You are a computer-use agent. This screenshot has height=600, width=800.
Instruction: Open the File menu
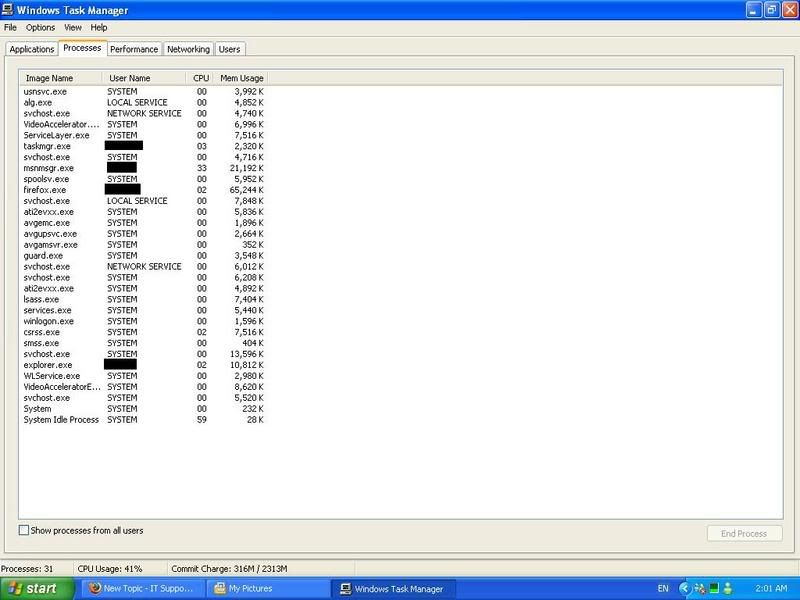tap(11, 27)
